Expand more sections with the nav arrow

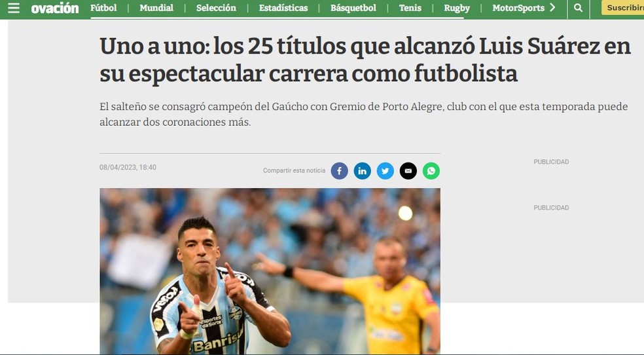point(552,7)
